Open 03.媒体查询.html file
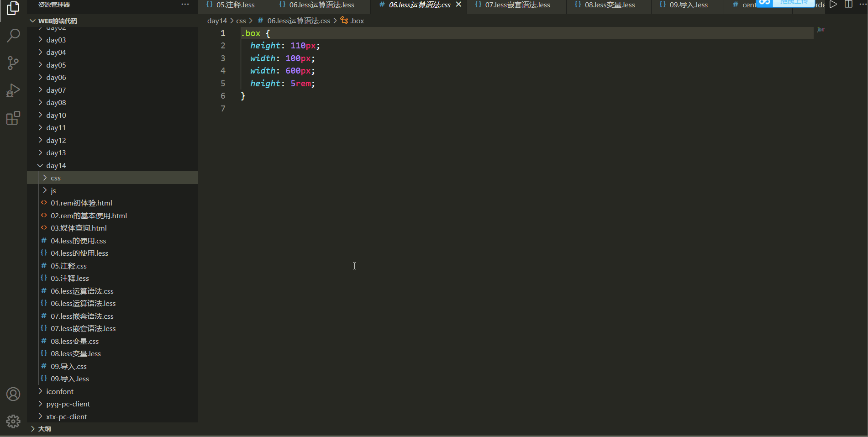 click(x=112, y=228)
